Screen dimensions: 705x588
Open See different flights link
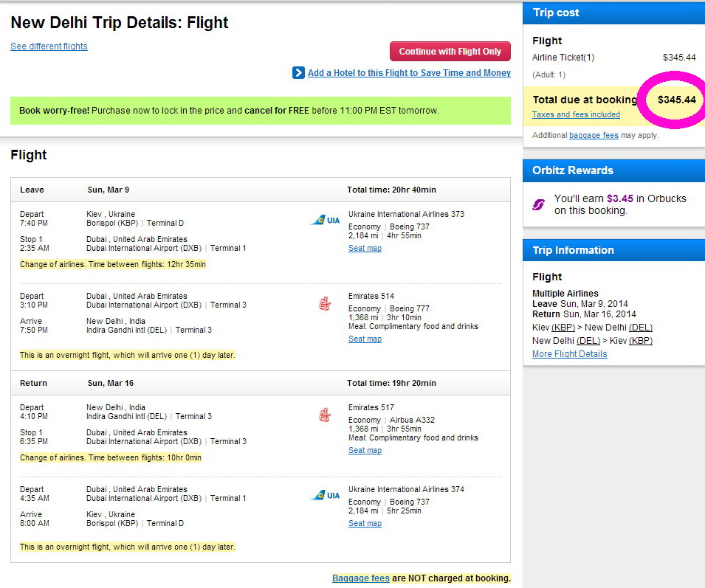(x=49, y=46)
